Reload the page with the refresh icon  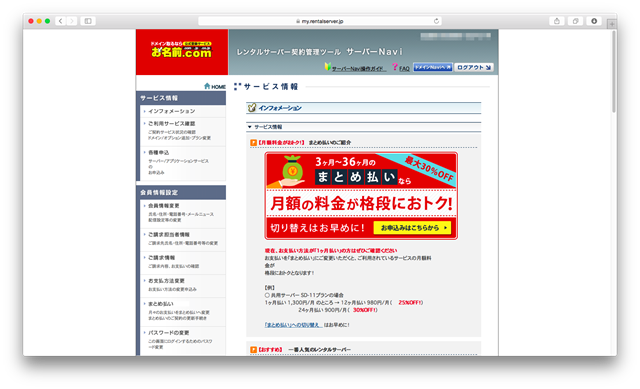(x=436, y=21)
